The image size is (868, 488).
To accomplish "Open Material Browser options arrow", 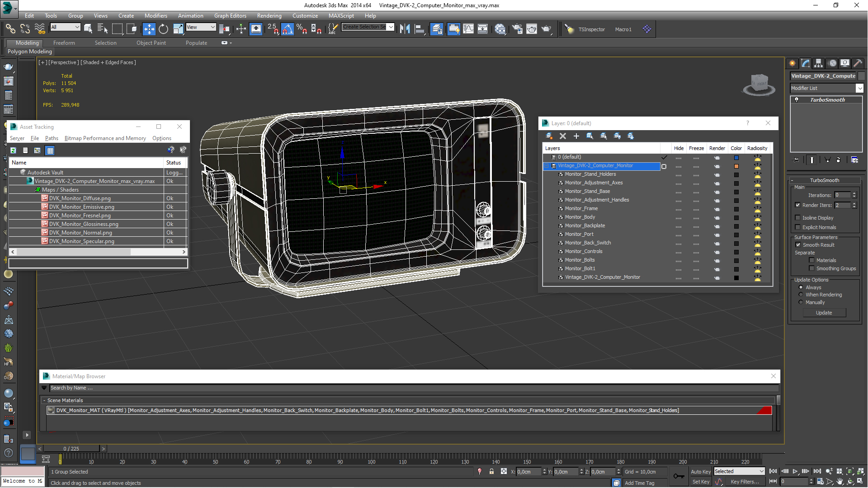I will (44, 388).
